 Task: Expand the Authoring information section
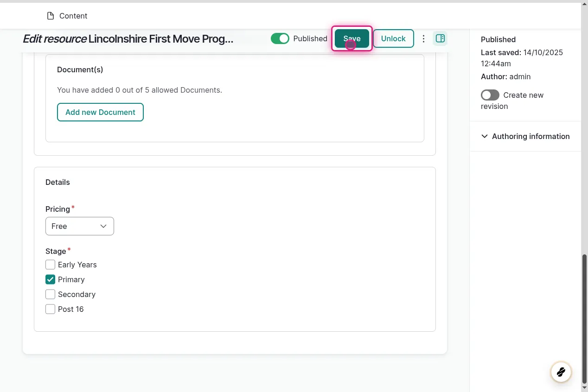[x=525, y=136]
